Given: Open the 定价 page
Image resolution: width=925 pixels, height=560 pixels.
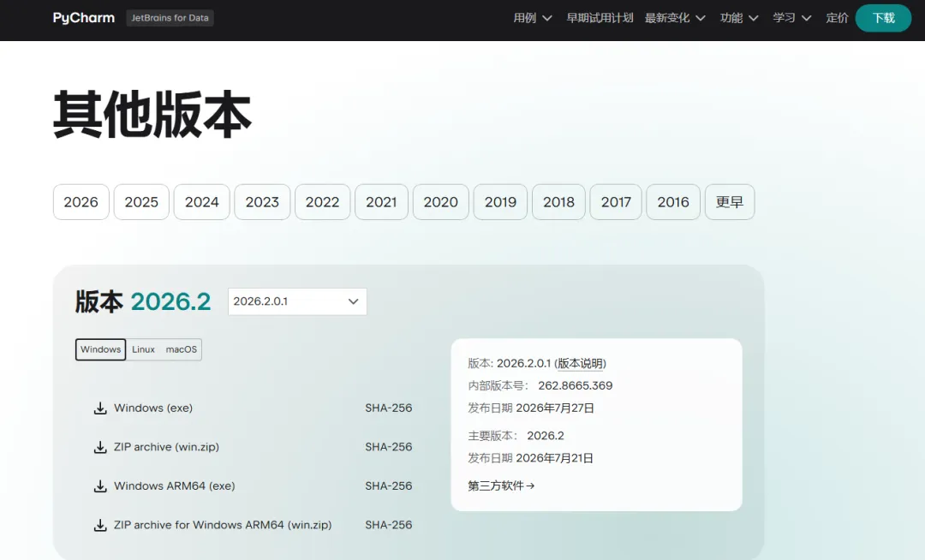Looking at the screenshot, I should (837, 18).
